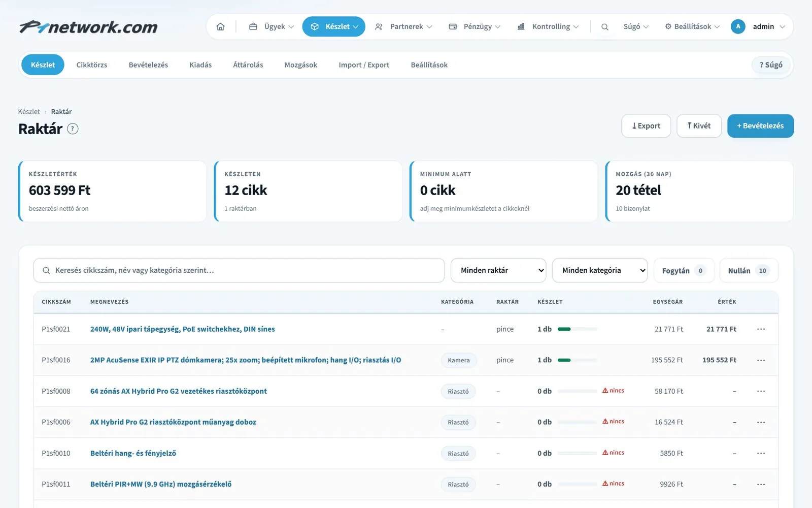The height and width of the screenshot is (508, 812).
Task: Click the nincs warning on P1sf0011 row
Action: (613, 484)
